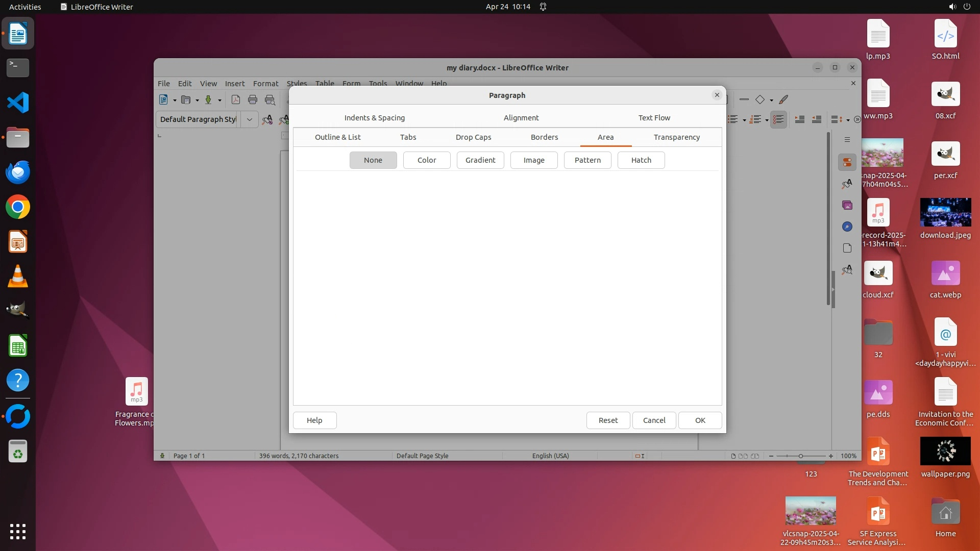
Task: Open the sidebar Style Inspector icon
Action: tap(847, 269)
